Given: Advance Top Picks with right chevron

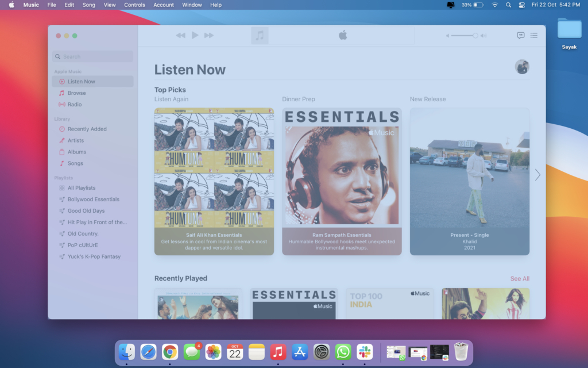Looking at the screenshot, I should click(x=537, y=175).
